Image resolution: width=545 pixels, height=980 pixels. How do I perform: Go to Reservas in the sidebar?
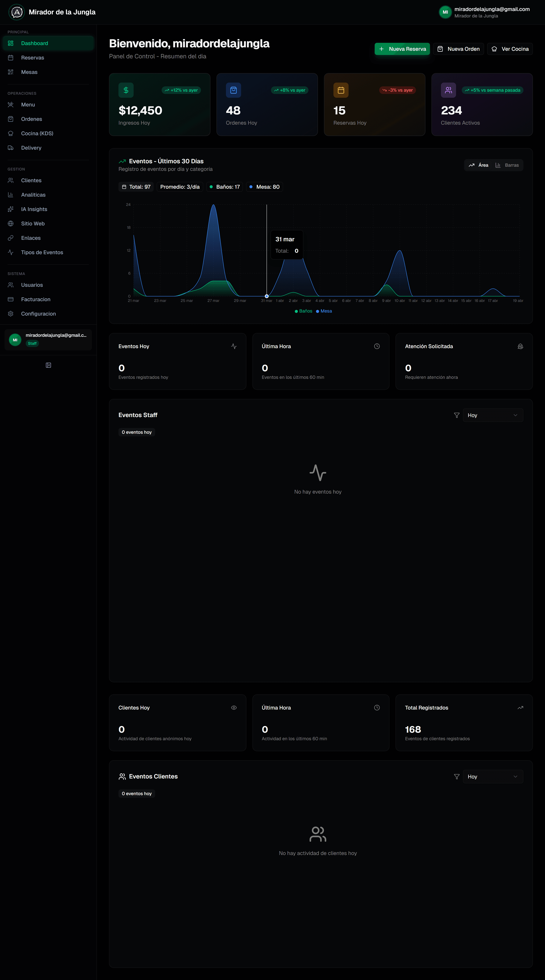click(x=48, y=58)
